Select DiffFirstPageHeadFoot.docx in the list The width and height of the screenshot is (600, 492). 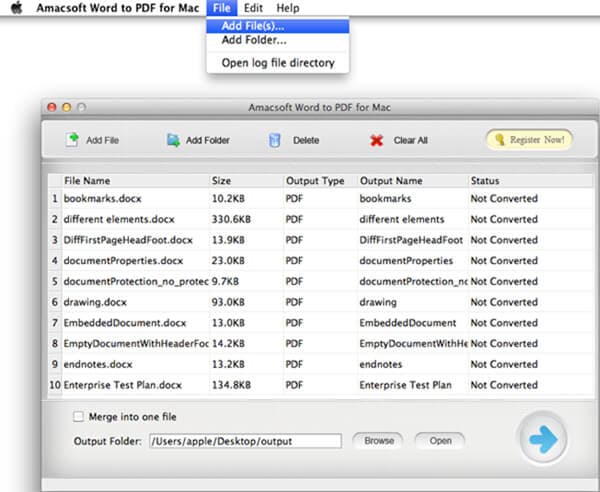(x=128, y=240)
